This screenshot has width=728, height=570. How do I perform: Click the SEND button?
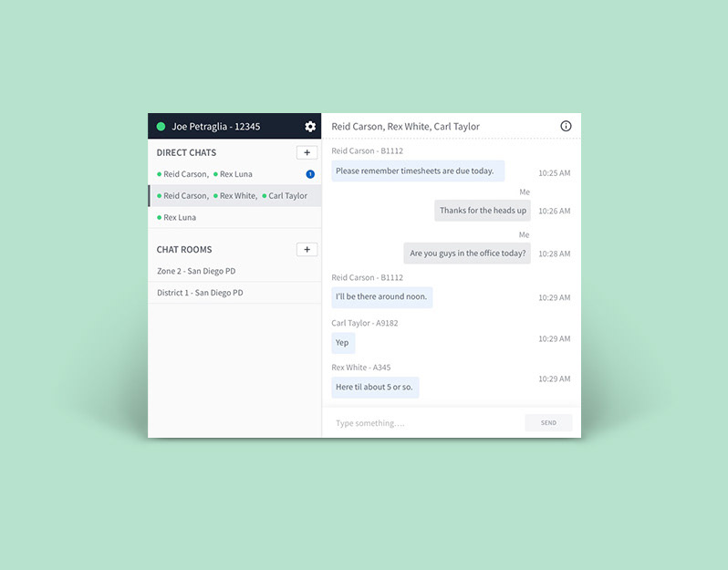tap(548, 423)
